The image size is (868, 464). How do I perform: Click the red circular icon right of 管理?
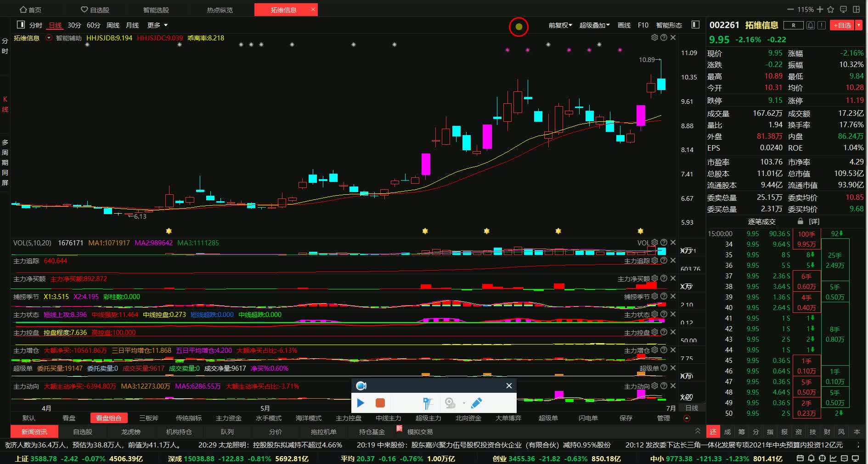(x=687, y=418)
